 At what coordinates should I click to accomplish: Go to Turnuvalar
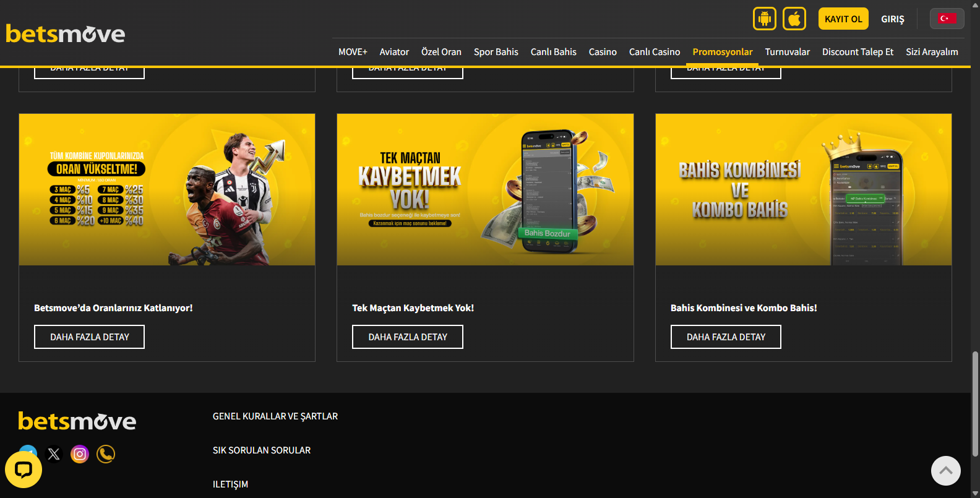pyautogui.click(x=788, y=52)
